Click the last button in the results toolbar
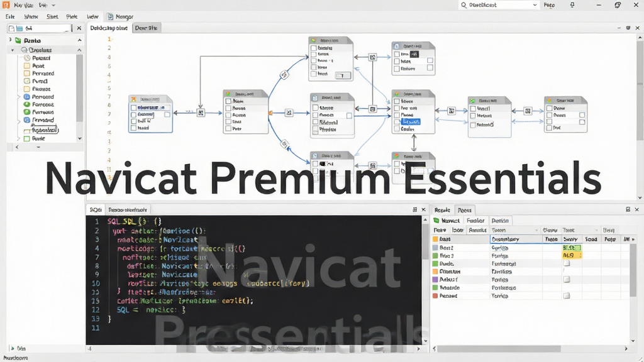Image resolution: width=644 pixels, height=362 pixels. tap(608, 230)
